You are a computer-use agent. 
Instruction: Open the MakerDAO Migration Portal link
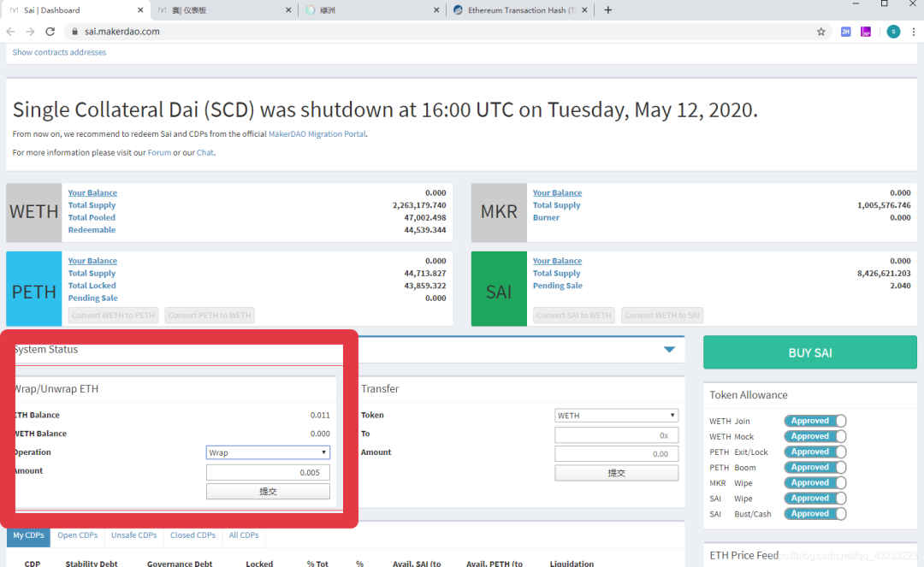pyautogui.click(x=317, y=134)
